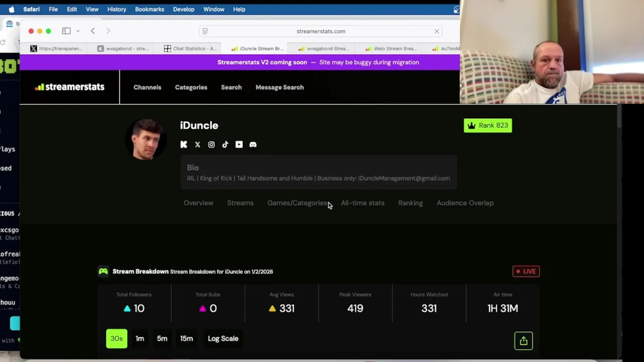The image size is (644, 362).
Task: Stop loading with the address bar X
Action: point(437,31)
